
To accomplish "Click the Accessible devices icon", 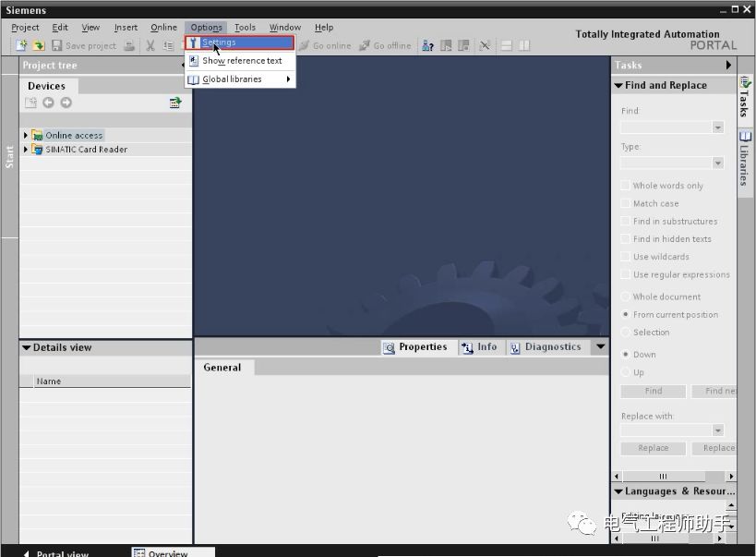I will pyautogui.click(x=427, y=46).
